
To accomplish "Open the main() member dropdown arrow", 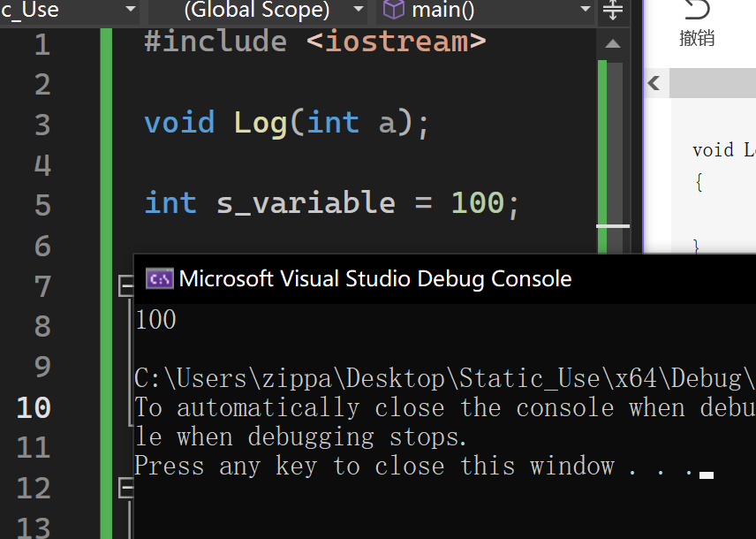I will tap(586, 11).
